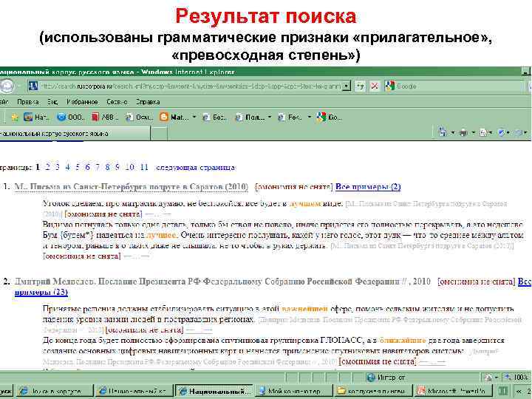Click the Page command bar icon
This screenshot has width=532, height=399.
pyautogui.click(x=483, y=133)
